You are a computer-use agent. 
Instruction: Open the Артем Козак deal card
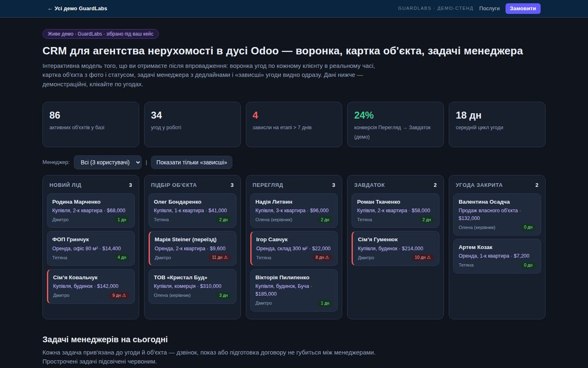[497, 256]
